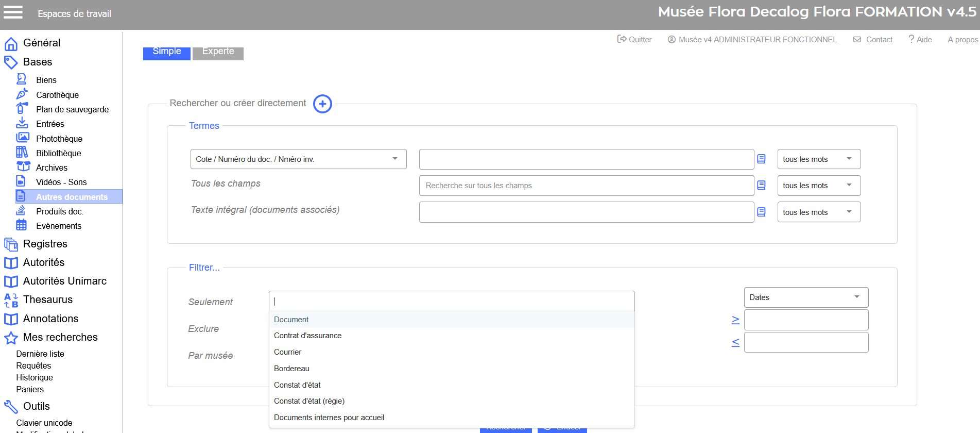
Task: Click the Entrées download icon
Action: (22, 123)
